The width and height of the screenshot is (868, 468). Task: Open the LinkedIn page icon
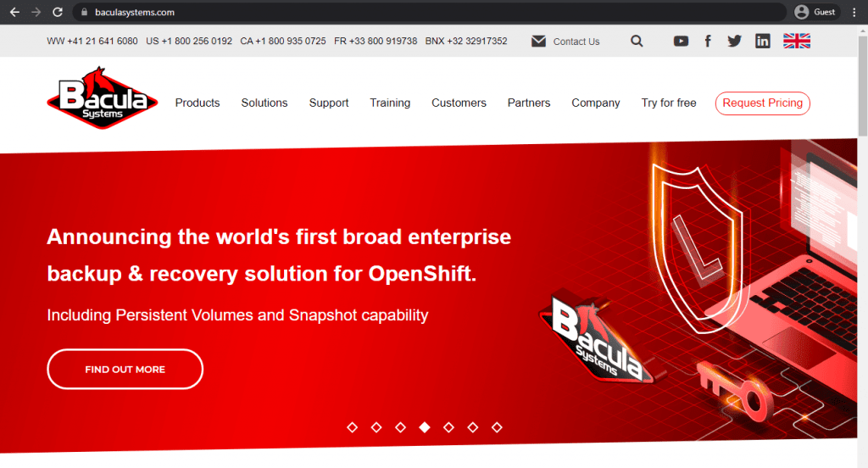763,41
